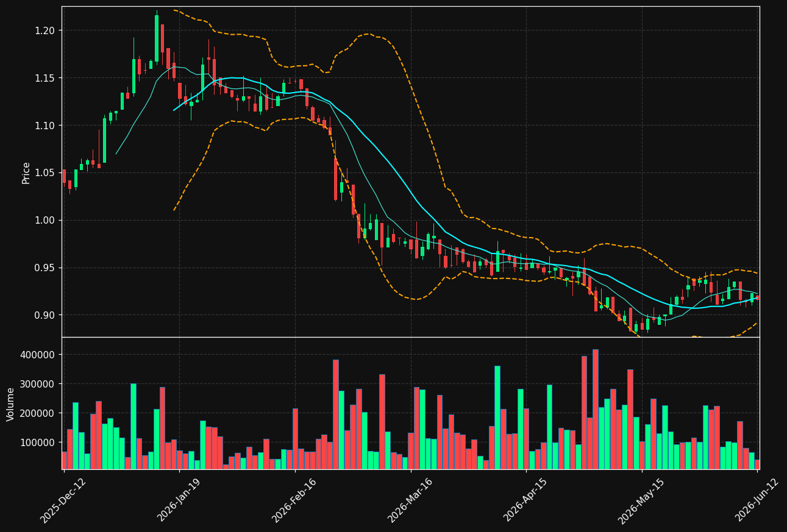Click the 1.20 price axis value
Viewport: 787px width, 532px height.
pos(45,30)
